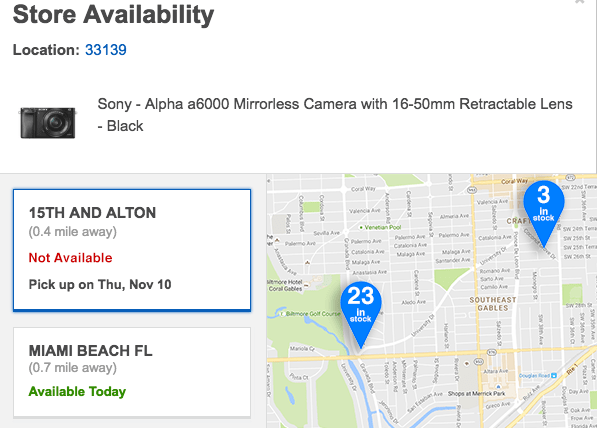Image resolution: width=597 pixels, height=428 pixels.
Task: Click the Douglas Road transit station icon
Action: tap(554, 375)
